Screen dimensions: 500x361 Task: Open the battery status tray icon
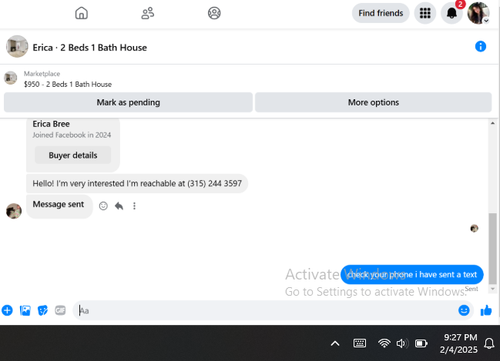(421, 343)
